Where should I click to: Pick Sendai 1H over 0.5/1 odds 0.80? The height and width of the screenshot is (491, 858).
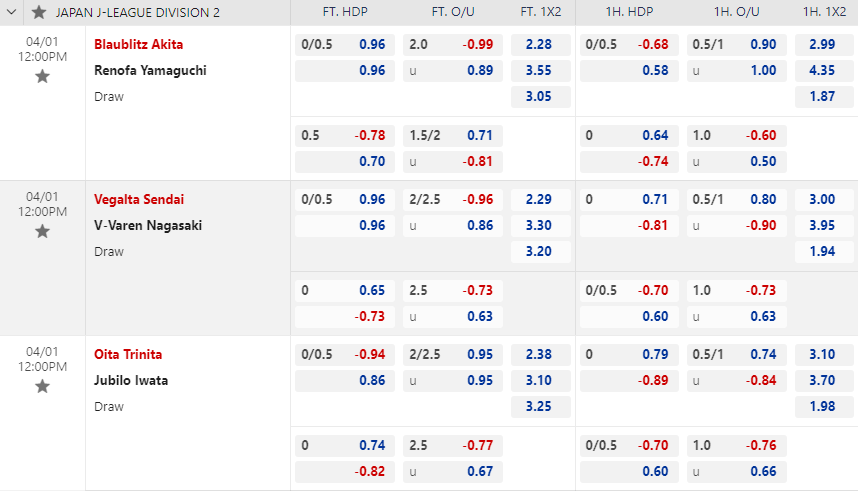click(737, 199)
